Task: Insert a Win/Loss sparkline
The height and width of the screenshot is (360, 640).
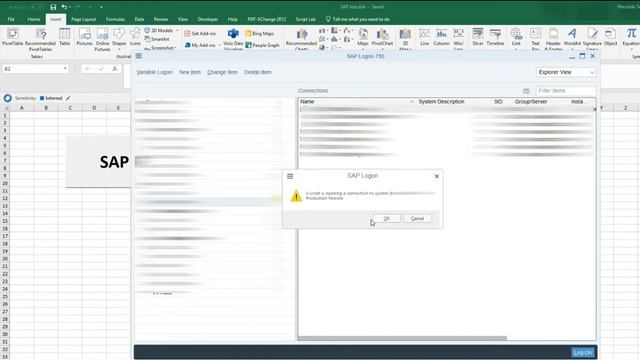Action: pos(458,39)
